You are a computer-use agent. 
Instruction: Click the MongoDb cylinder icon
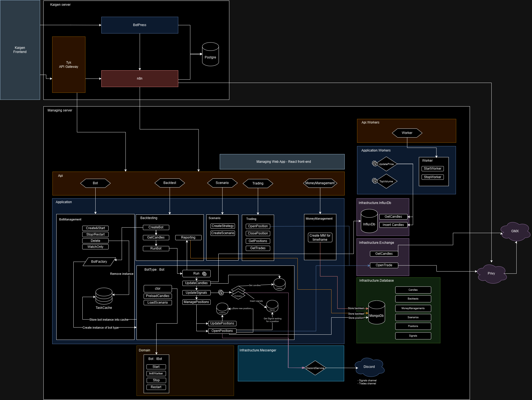(376, 312)
